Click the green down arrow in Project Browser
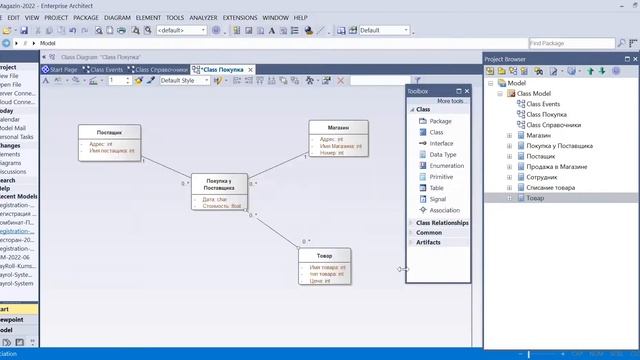 [x=602, y=71]
